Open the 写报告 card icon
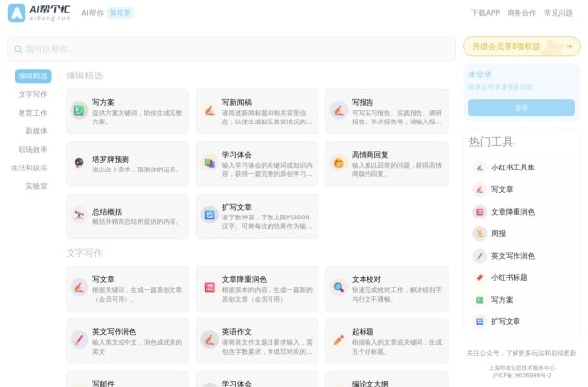The image size is (588, 387). coord(339,111)
